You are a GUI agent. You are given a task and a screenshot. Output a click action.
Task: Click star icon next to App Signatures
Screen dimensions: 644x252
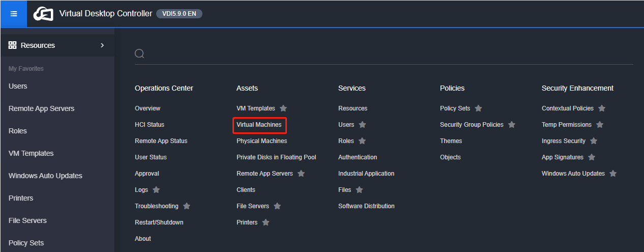coord(592,157)
